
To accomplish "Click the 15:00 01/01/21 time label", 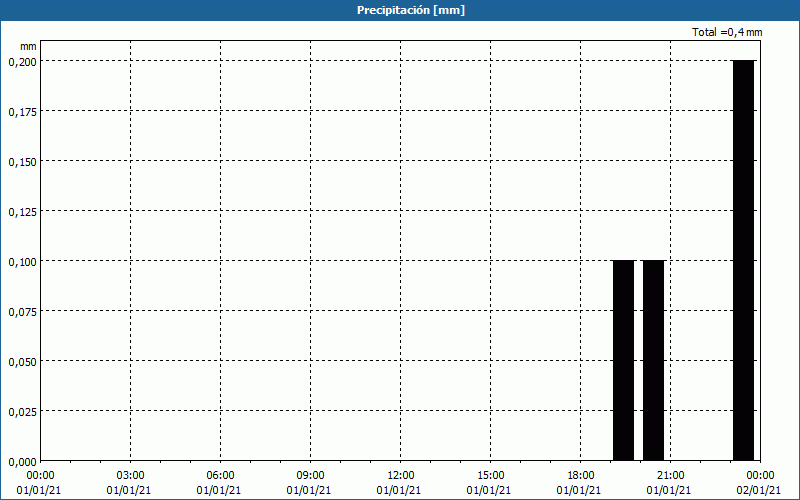I will [x=490, y=483].
